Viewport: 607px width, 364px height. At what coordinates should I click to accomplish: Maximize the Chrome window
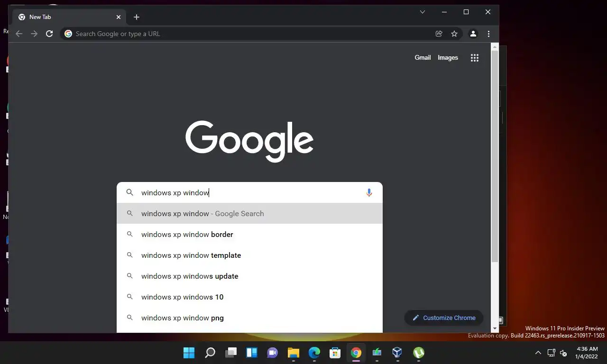click(466, 12)
